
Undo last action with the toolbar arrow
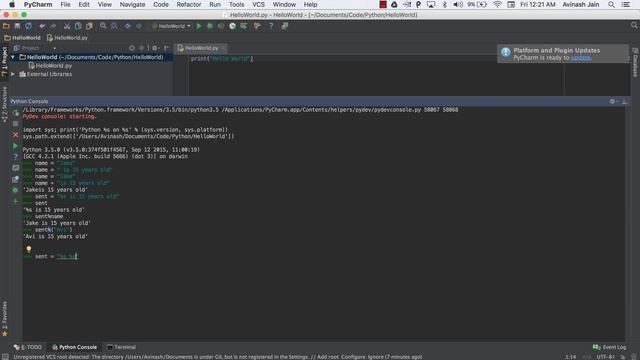pos(42,26)
